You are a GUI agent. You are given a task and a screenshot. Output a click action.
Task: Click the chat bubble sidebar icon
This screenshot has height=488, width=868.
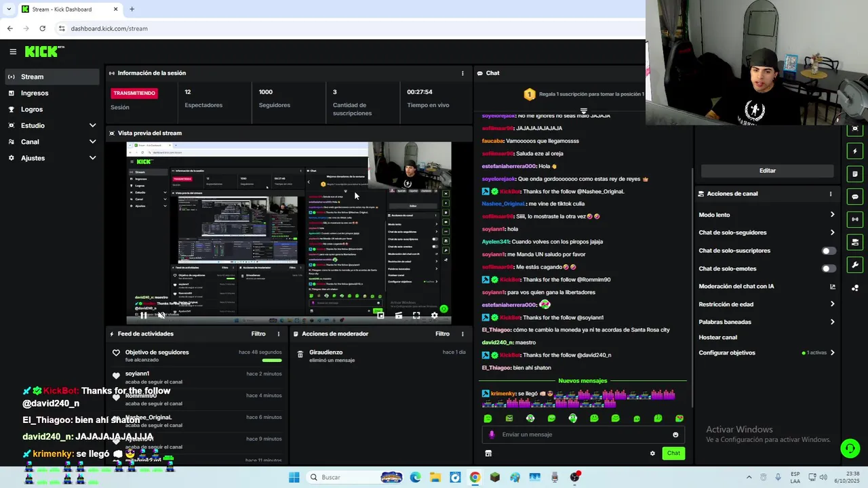[x=855, y=197]
